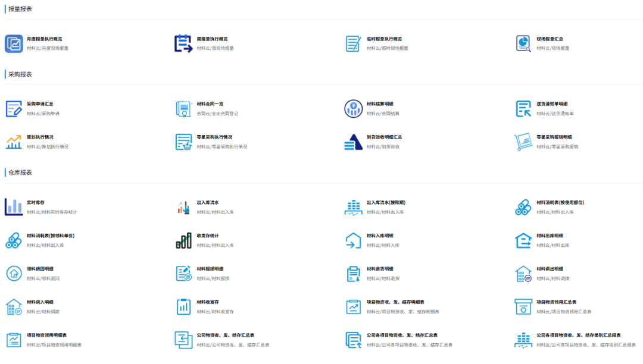Open the 策划执行情况 trend chart icon
This screenshot has width=643, height=364.
pos(14,142)
